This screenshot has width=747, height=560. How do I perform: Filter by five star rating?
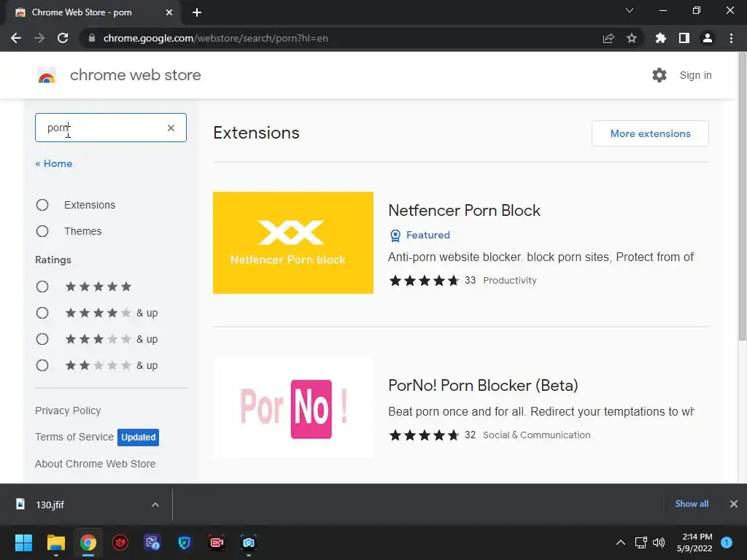click(42, 287)
